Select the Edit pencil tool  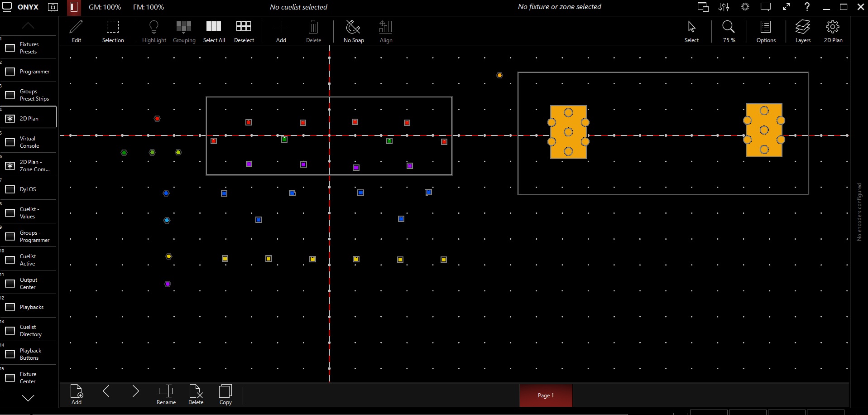[77, 31]
